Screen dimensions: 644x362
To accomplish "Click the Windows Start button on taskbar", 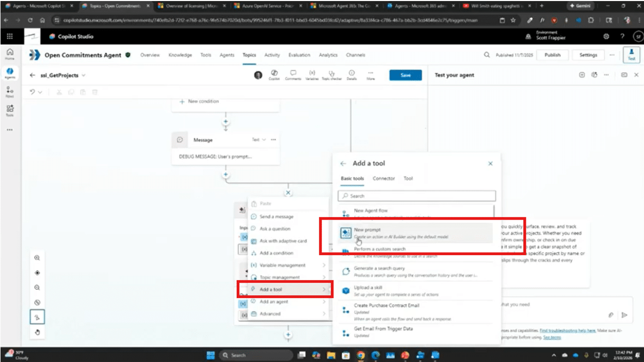I will tap(211, 355).
